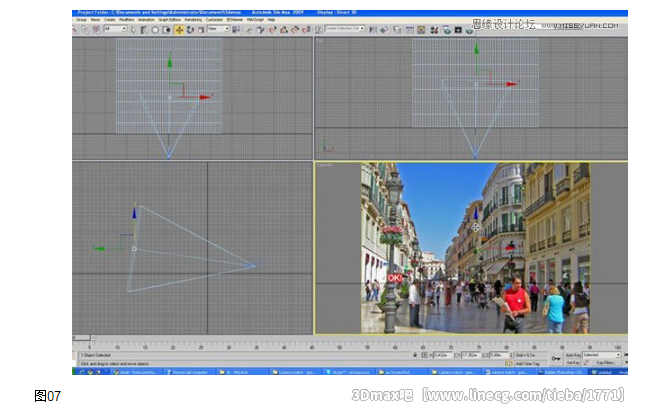Open the Help menu
664x414 pixels.
tap(271, 20)
